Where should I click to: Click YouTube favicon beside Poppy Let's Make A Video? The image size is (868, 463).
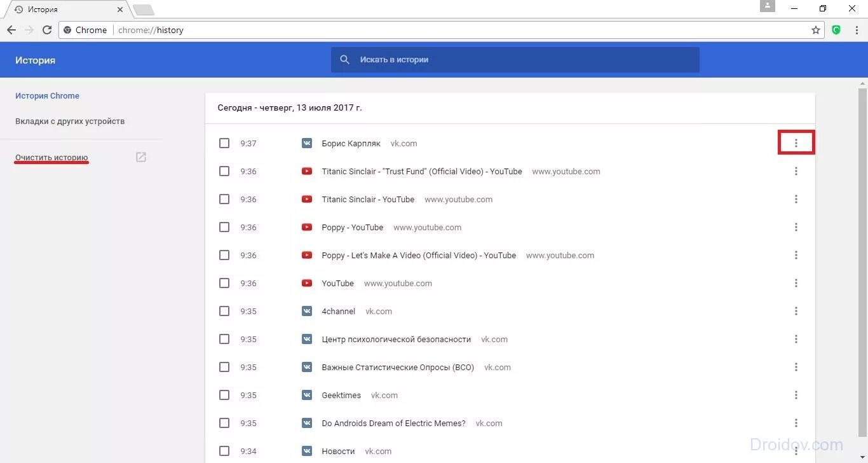[x=307, y=255]
